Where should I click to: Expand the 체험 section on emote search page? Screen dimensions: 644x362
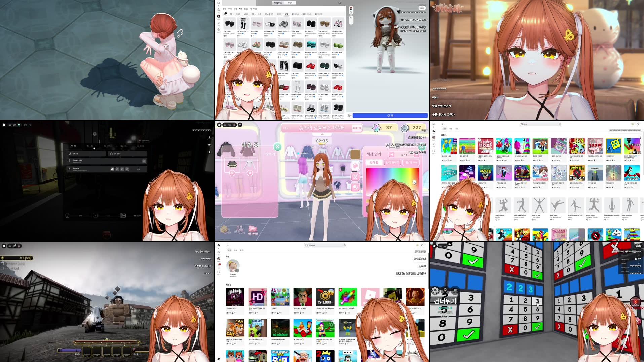pyautogui.click(x=444, y=135)
